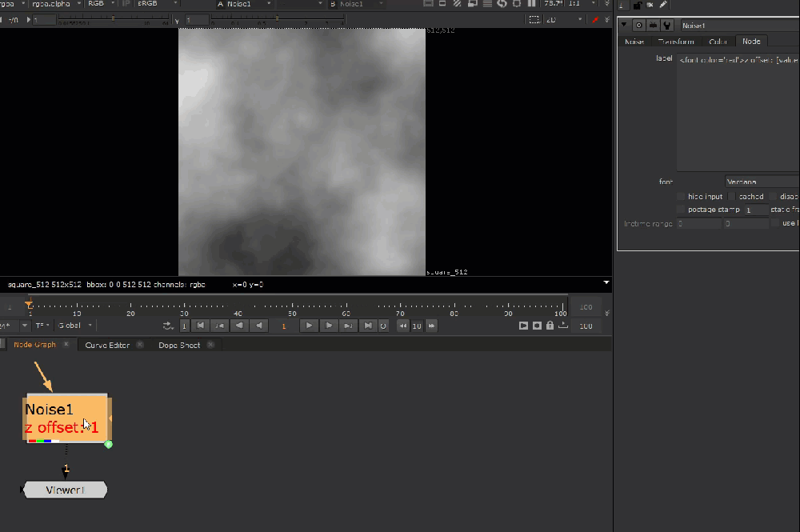Image resolution: width=800 pixels, height=532 pixels.
Task: Switch to the Curve Editor tab
Action: 107,345
